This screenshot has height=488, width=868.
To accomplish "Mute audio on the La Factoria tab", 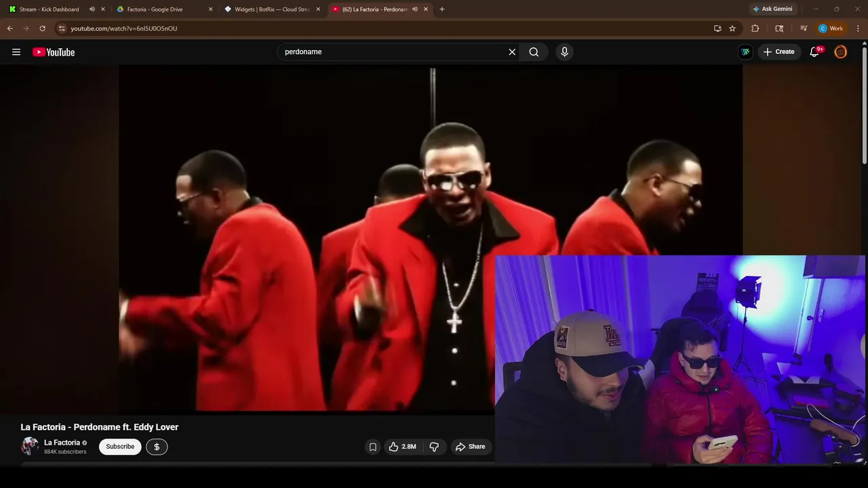I will pos(415,9).
